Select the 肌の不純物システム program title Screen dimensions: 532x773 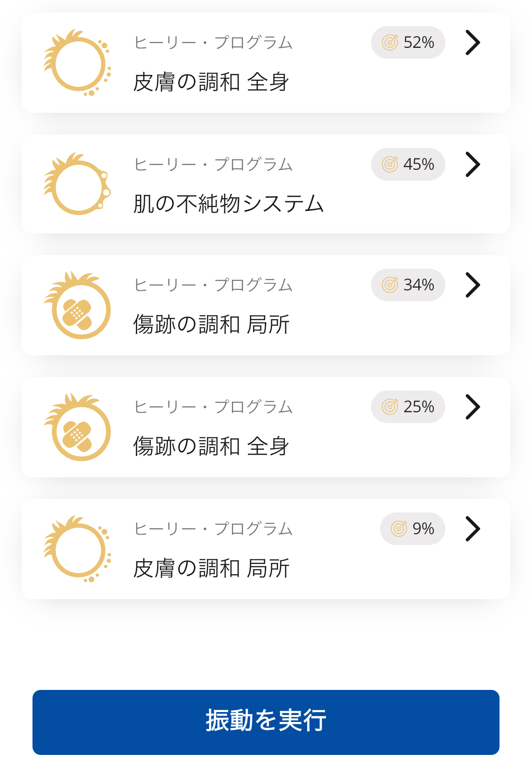pyautogui.click(x=228, y=204)
